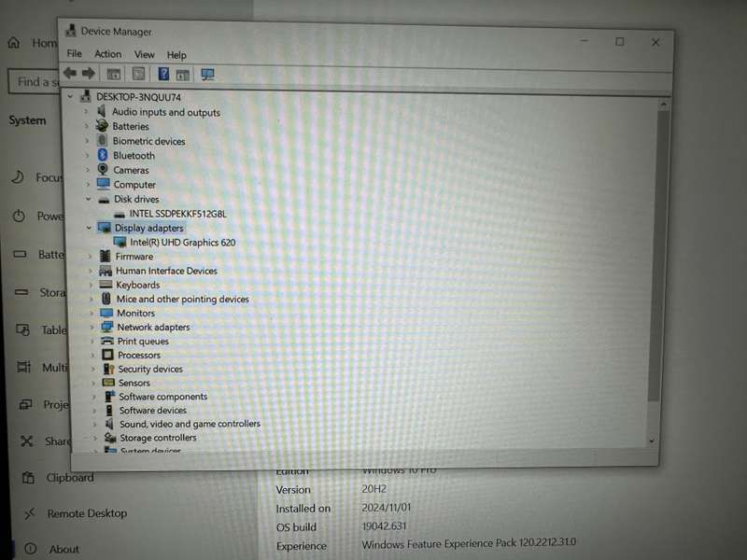
Task: Click the scrollbar down arrow in Device Manager
Action: pos(652,441)
